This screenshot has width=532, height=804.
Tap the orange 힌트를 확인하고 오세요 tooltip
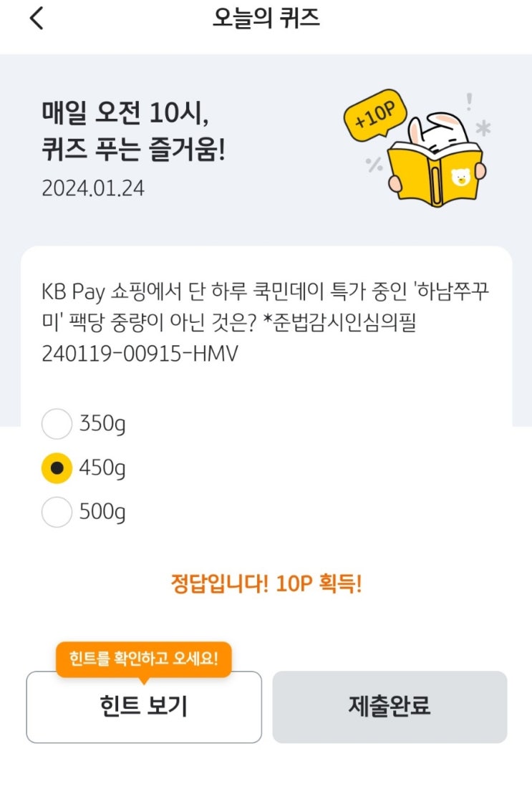click(x=144, y=659)
